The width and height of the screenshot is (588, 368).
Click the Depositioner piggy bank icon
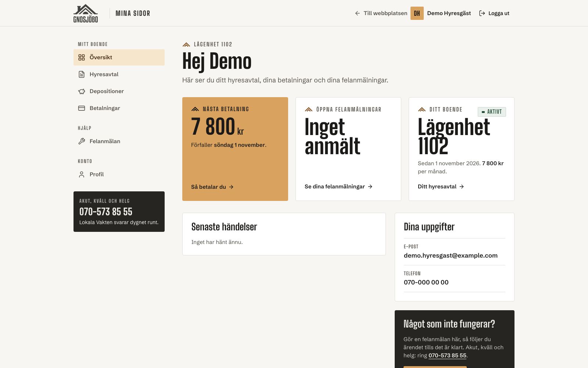tap(82, 91)
